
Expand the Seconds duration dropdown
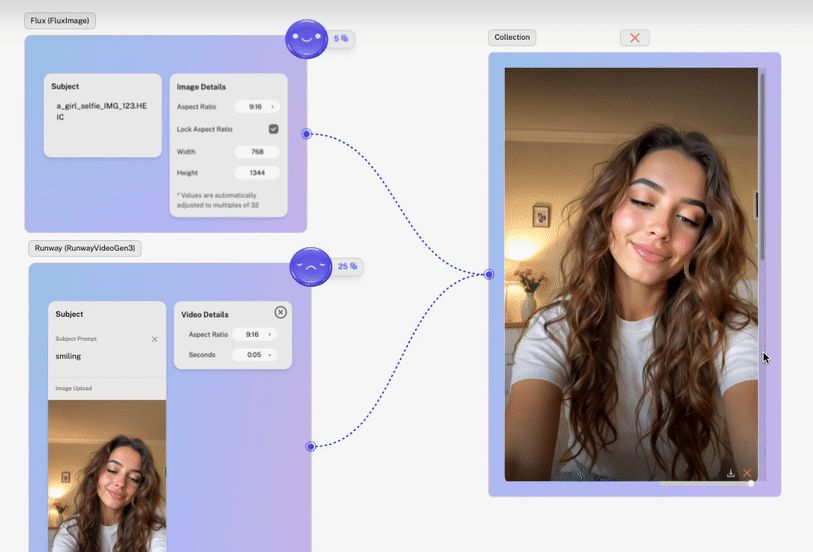point(253,355)
